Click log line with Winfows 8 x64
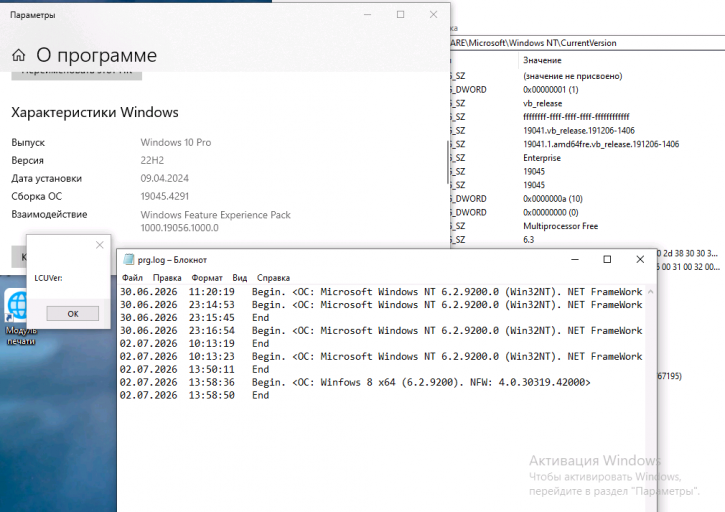 tap(355, 382)
